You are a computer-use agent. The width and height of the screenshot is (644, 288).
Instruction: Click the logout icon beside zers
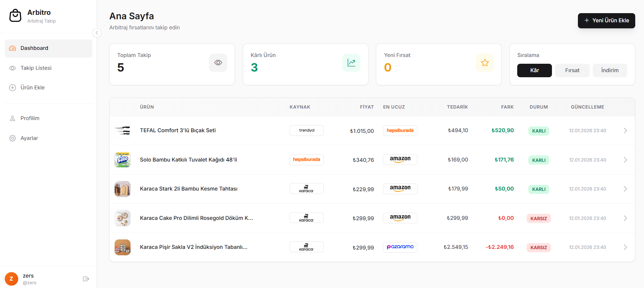tap(86, 279)
